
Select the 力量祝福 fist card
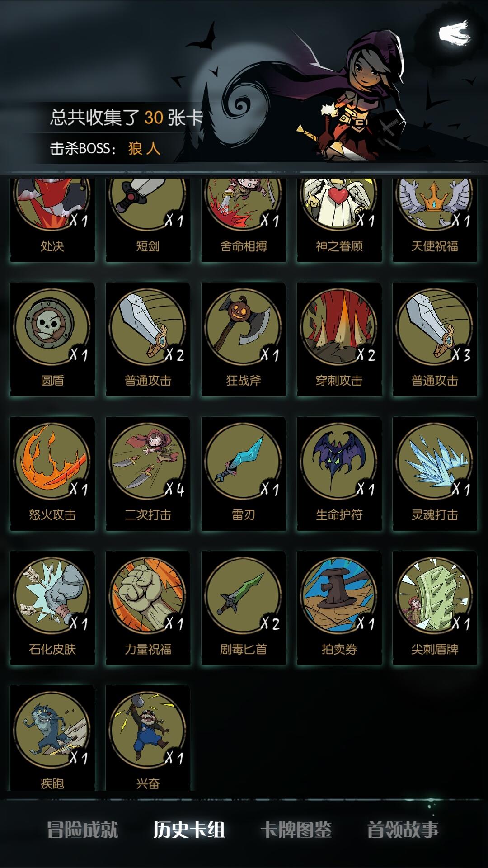(x=148, y=608)
